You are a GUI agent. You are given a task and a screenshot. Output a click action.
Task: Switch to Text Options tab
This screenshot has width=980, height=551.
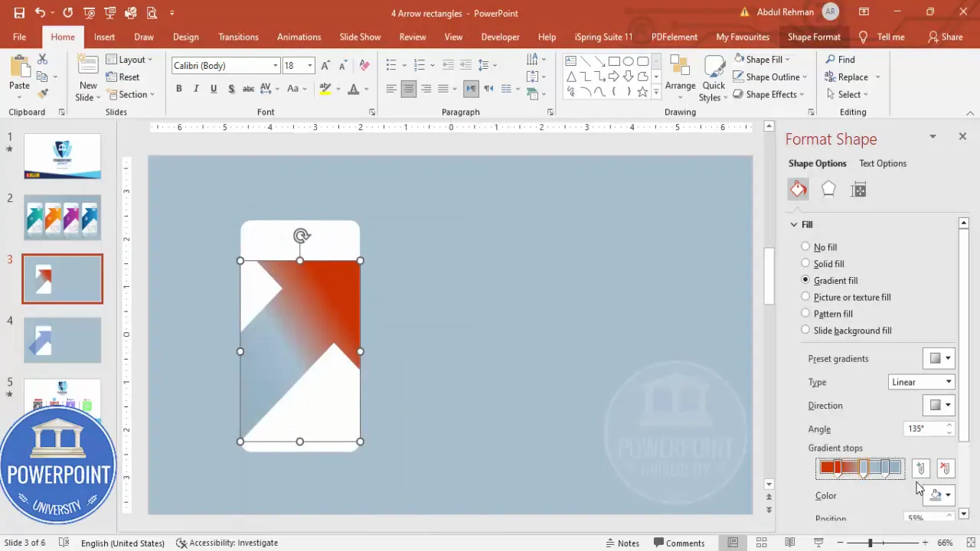883,163
